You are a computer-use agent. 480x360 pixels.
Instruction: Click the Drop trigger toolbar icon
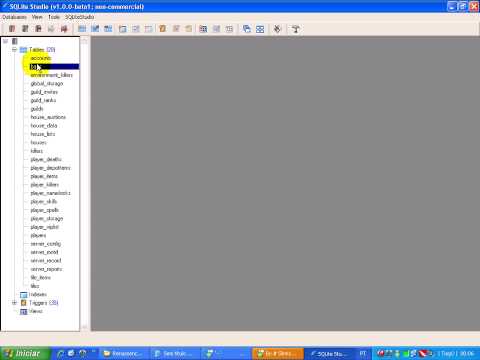(189, 29)
